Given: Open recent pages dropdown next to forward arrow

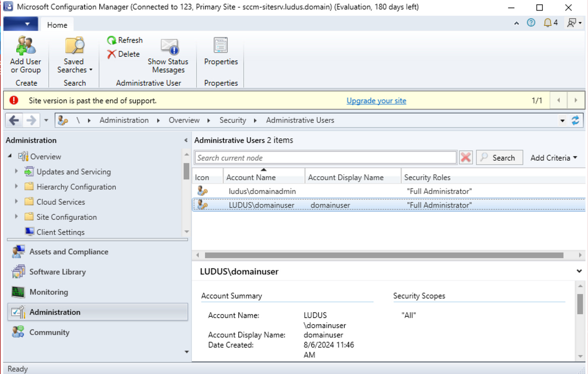Looking at the screenshot, I should pyautogui.click(x=46, y=120).
